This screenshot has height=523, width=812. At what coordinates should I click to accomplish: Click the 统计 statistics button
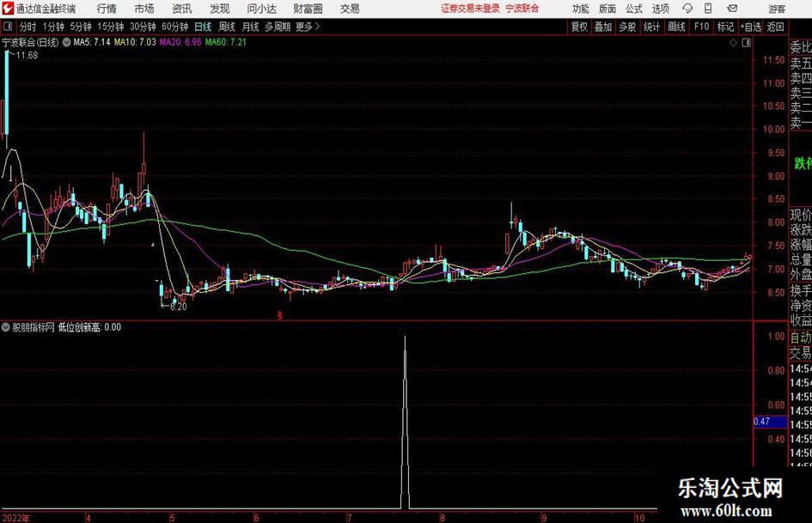(651, 27)
